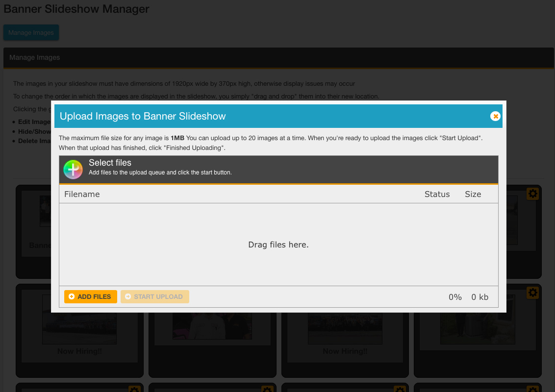
Task: Click gear icon on bottom-row first image card
Action: [134, 390]
